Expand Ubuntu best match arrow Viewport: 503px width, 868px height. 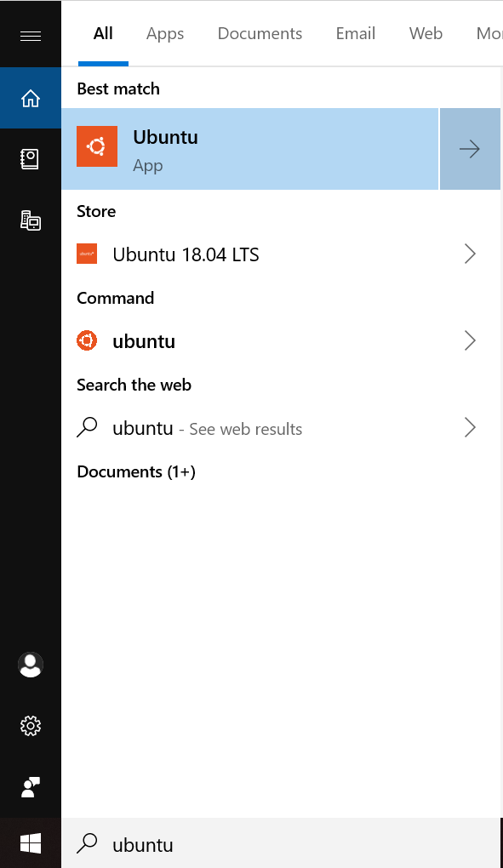(x=470, y=149)
